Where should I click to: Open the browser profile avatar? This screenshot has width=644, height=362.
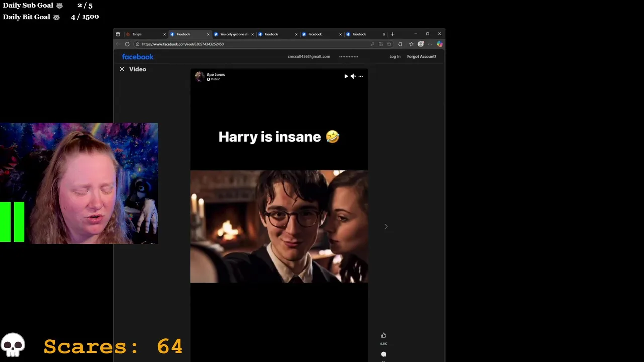(x=421, y=44)
